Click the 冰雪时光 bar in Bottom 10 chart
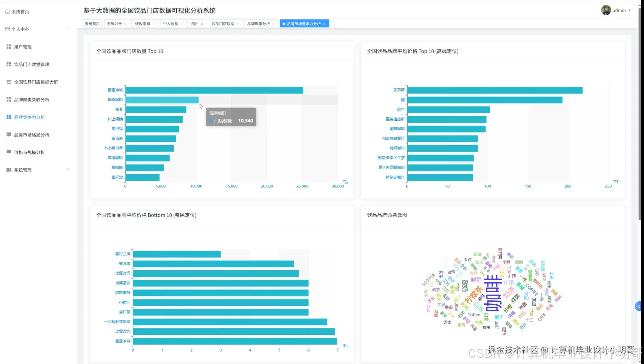The height and width of the screenshot is (364, 644). tap(234, 332)
